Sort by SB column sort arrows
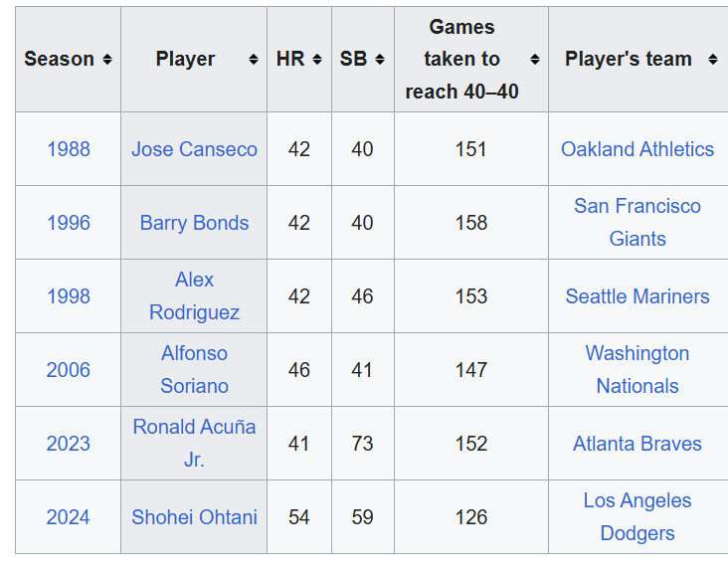The image size is (728, 572). [x=380, y=59]
